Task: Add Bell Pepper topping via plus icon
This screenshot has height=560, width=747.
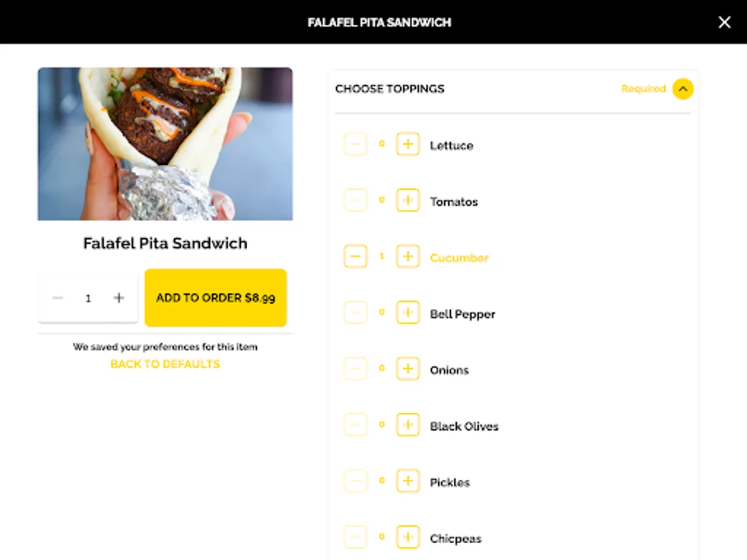Action: point(408,312)
